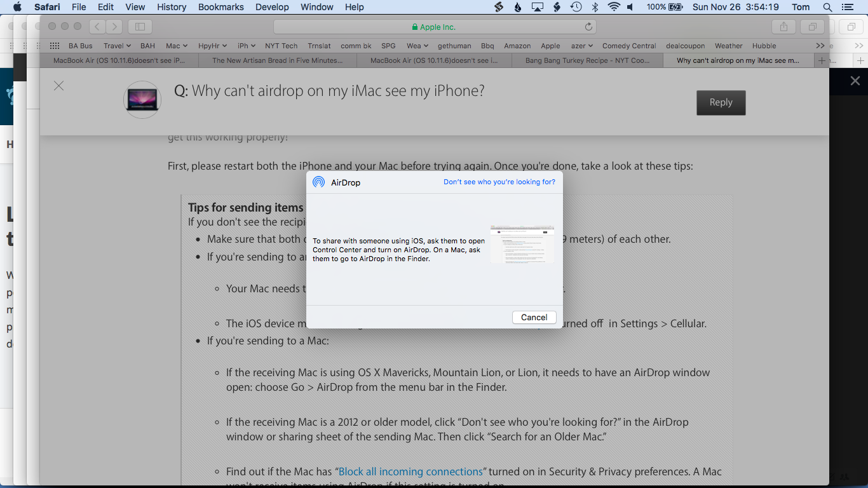The image size is (868, 488).
Task: Open the File menu
Action: click(79, 7)
